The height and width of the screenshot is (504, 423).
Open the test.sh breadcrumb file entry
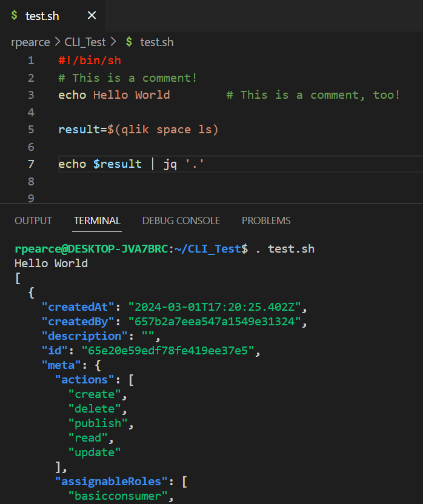[156, 42]
